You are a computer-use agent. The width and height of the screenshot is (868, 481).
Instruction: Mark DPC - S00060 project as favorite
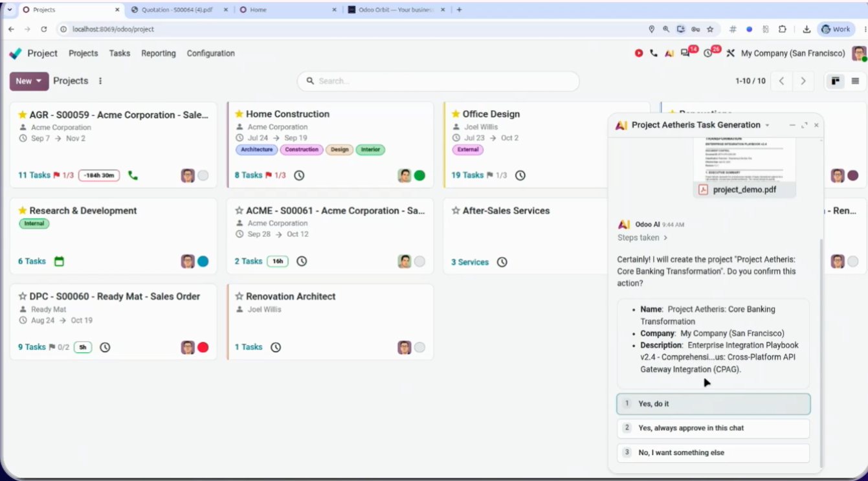tap(23, 296)
